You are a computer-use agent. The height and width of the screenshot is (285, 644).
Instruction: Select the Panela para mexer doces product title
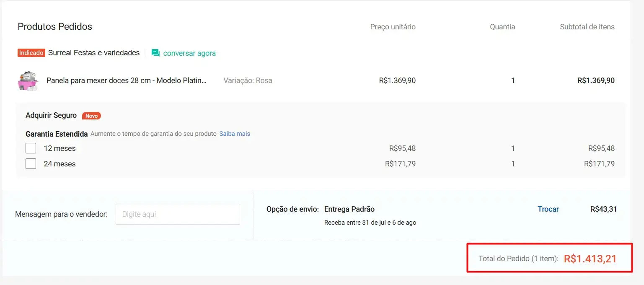126,80
